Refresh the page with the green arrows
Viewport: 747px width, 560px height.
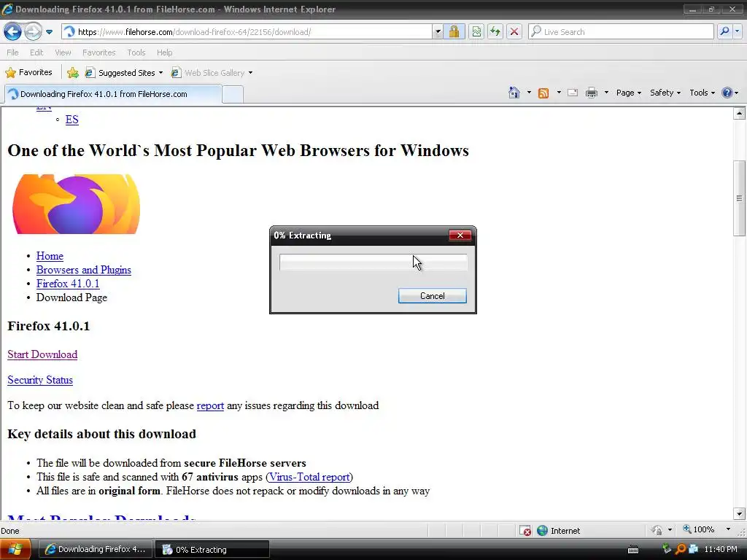495,32
